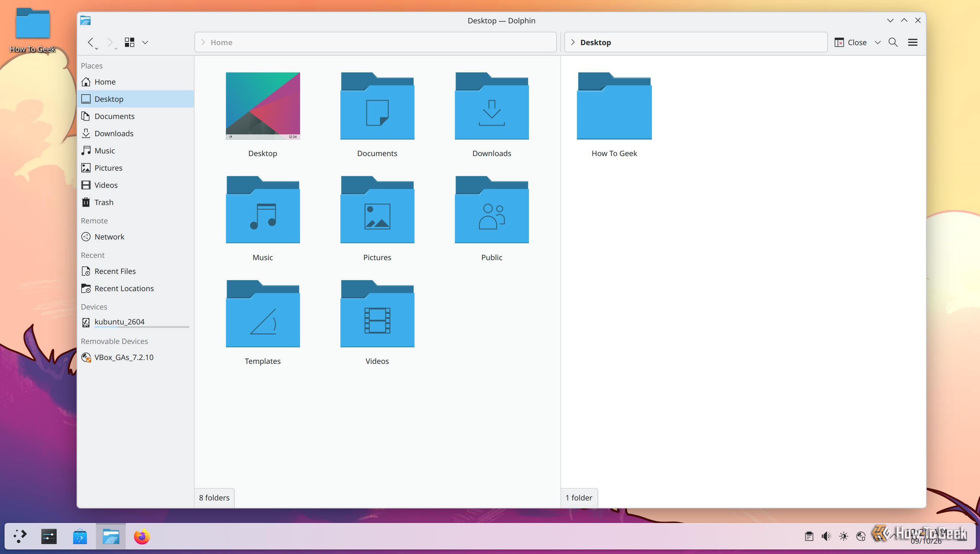The width and height of the screenshot is (980, 554).
Task: Open Network under Remote
Action: pyautogui.click(x=136, y=237)
